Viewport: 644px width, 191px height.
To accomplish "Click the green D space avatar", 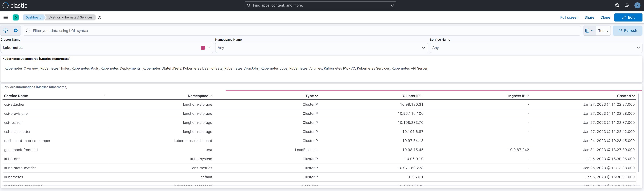I will pos(15,17).
